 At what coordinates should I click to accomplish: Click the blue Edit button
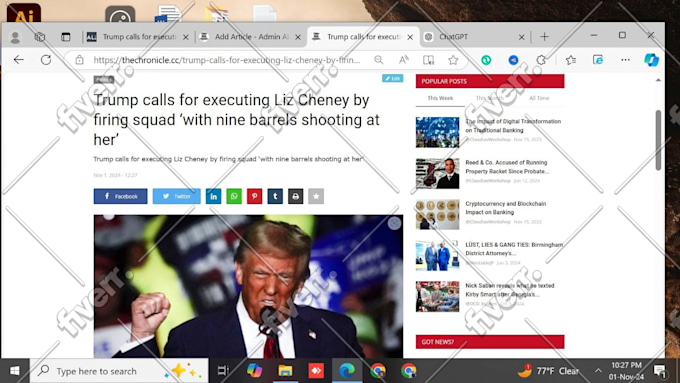click(392, 78)
